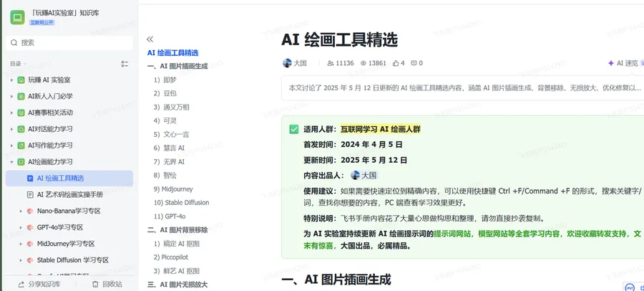The height and width of the screenshot is (291, 644).
Task: Expand the 玩赚 AI 实验室 tree node
Action: click(x=12, y=80)
